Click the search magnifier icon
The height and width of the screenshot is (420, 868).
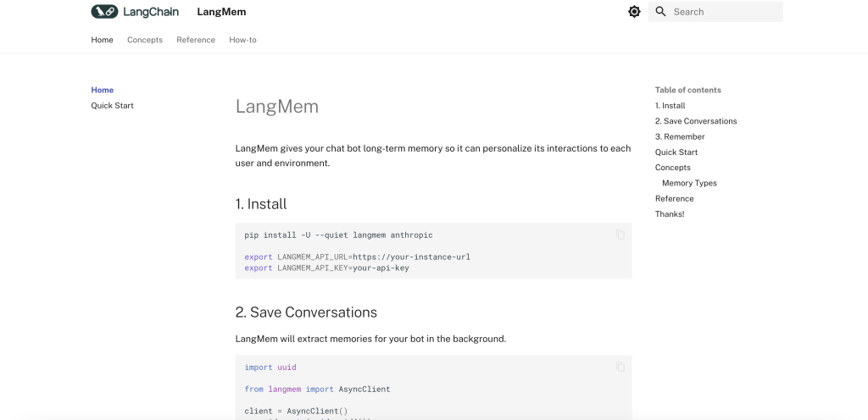point(661,12)
